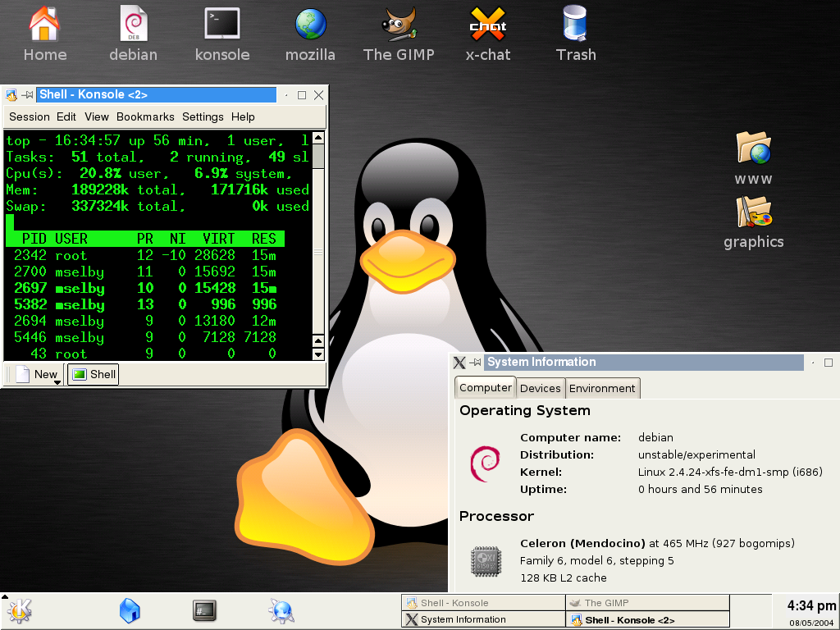
Task: Open the Edit menu in Konsole
Action: [66, 116]
